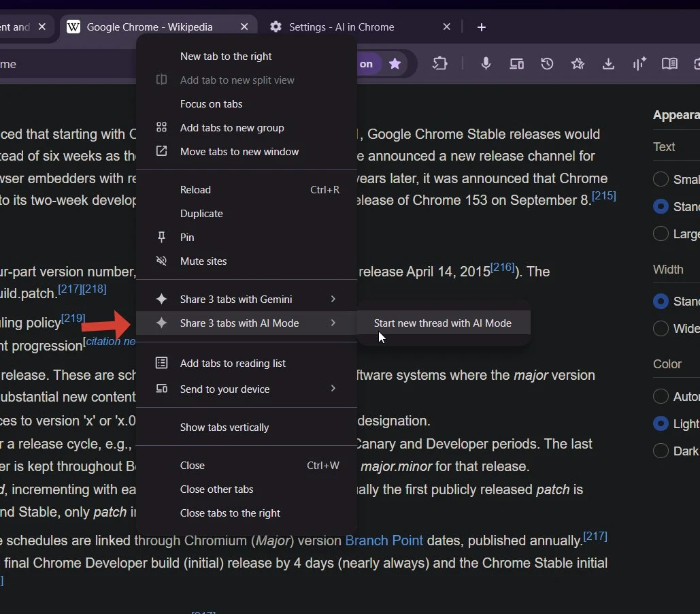Select Light color radio button

[x=661, y=423]
